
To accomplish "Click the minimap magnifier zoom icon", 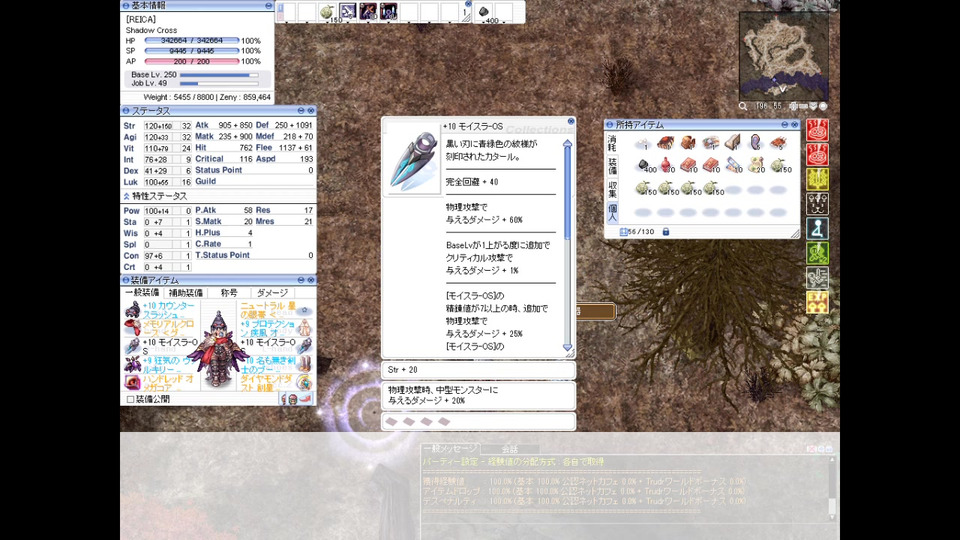I will point(743,107).
